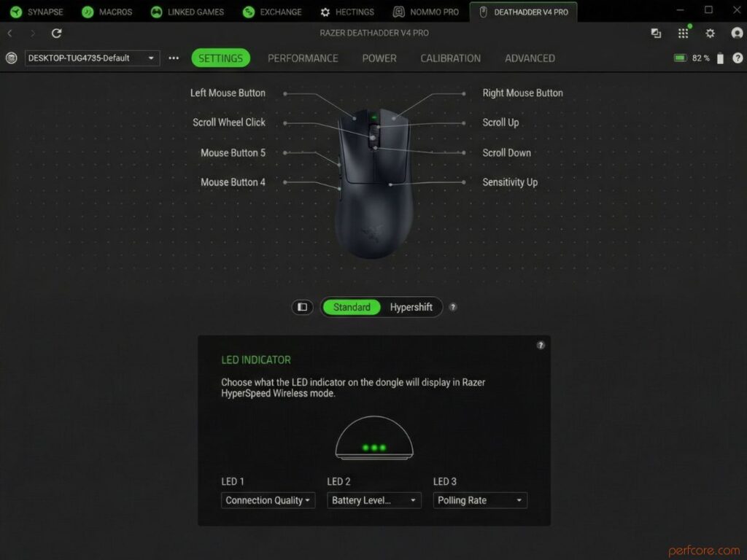Open the settings gear icon at top right
Viewport: 747px width, 560px height.
[x=710, y=34]
